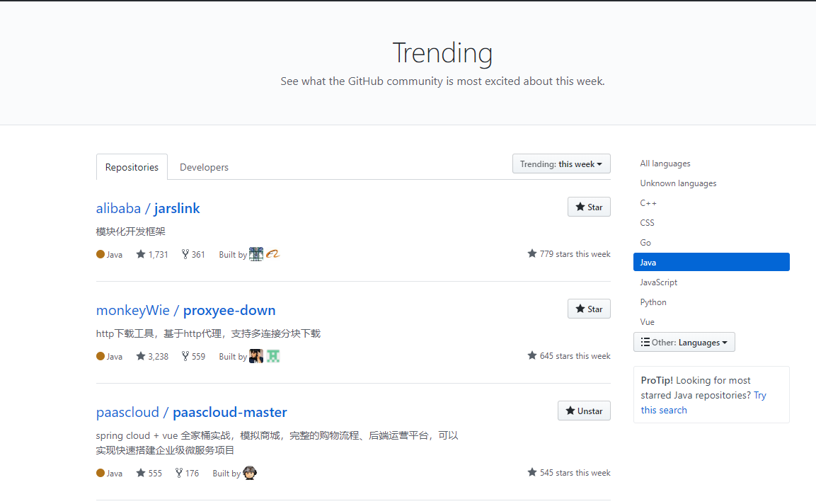Unstar the paascloud-master repository
The height and width of the screenshot is (504, 816).
coord(584,411)
